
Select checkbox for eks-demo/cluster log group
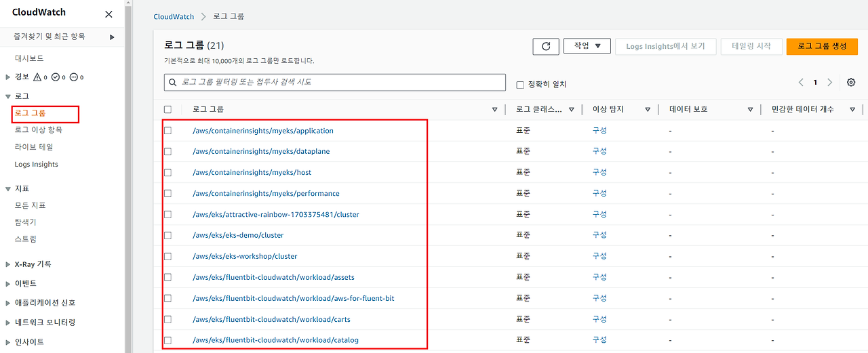pos(168,235)
